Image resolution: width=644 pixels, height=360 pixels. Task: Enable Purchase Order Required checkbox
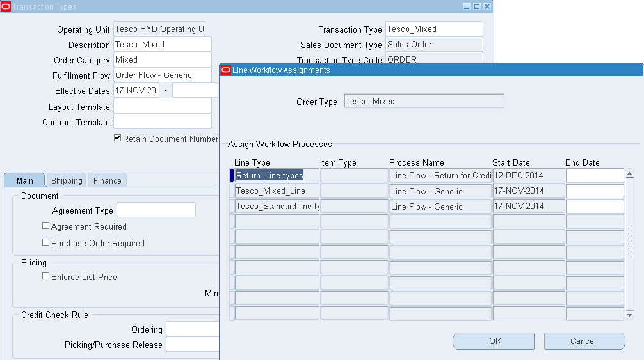tap(45, 242)
